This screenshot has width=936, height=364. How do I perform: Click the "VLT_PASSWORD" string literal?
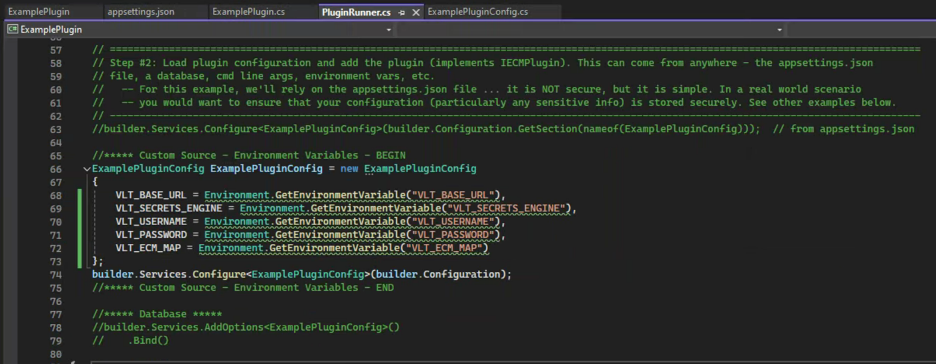click(454, 235)
